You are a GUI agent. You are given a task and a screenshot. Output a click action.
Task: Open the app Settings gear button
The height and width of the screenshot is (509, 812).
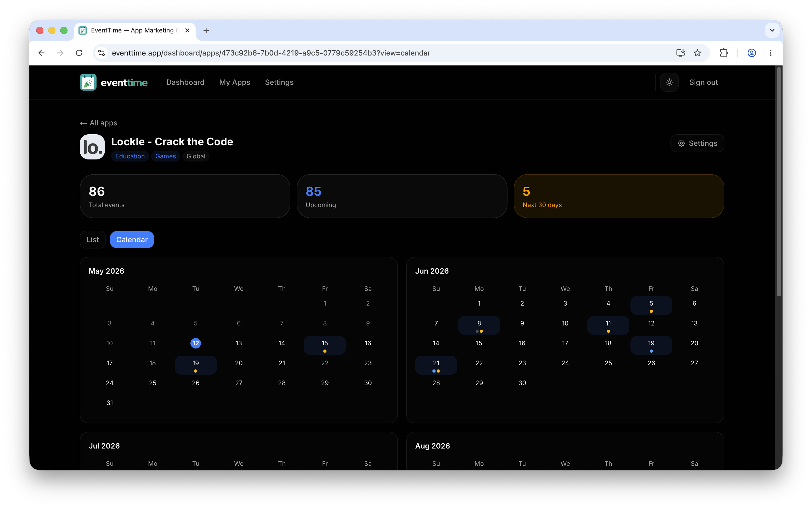pyautogui.click(x=697, y=143)
